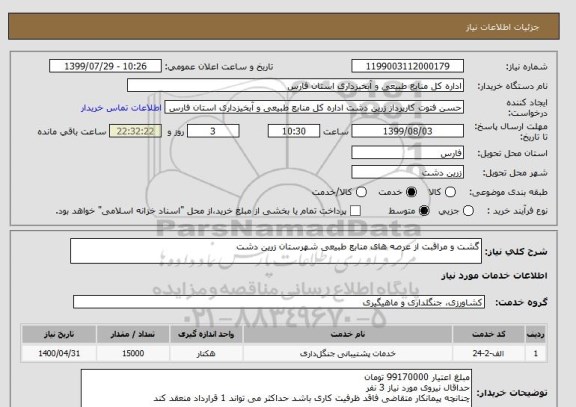Choose the متوسط purchase process option

[x=424, y=211]
